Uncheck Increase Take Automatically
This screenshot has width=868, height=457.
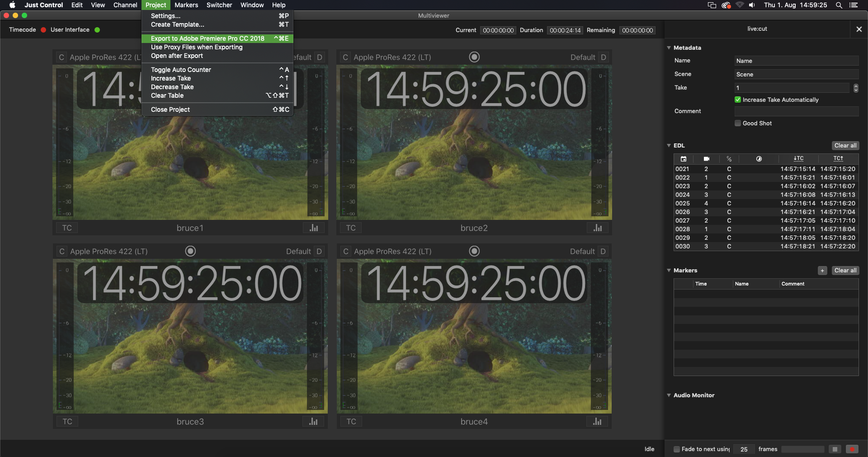[738, 100]
